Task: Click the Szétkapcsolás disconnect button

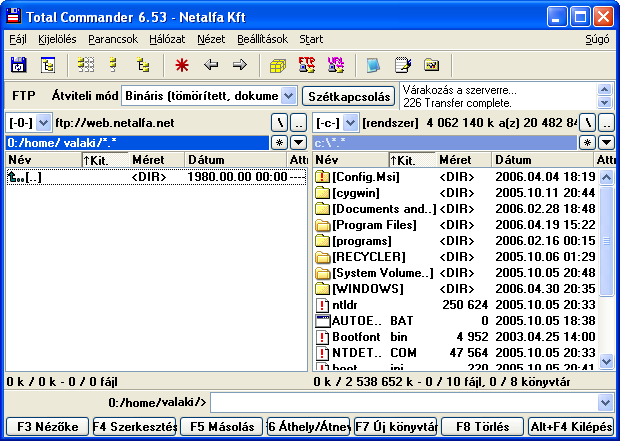Action: click(x=349, y=97)
